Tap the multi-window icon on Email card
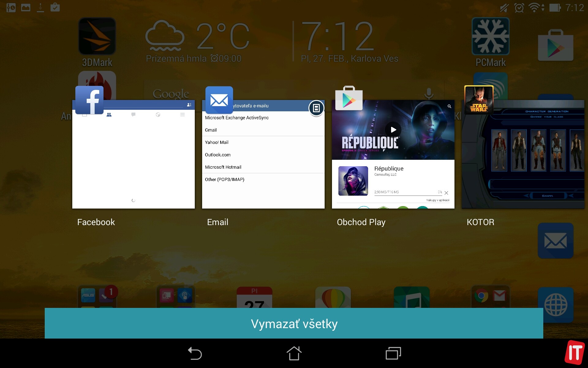Image resolution: width=588 pixels, height=368 pixels. tap(316, 108)
